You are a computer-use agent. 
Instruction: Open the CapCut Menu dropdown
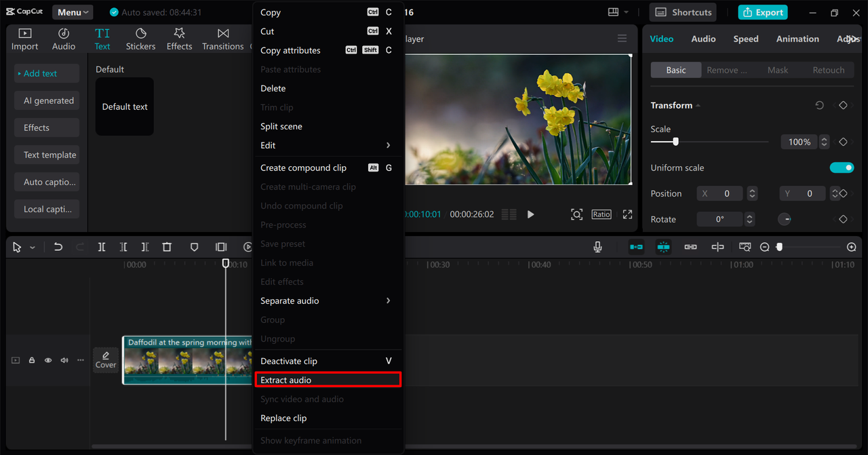click(73, 12)
